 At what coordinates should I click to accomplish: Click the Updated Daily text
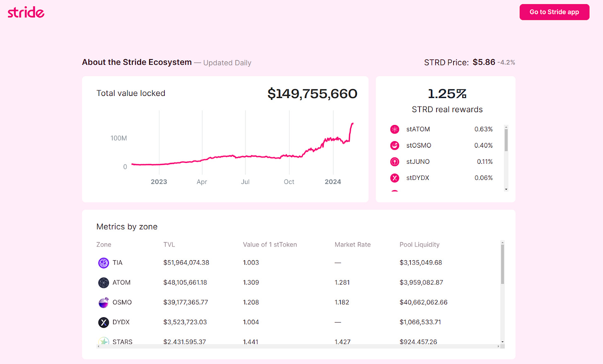pos(227,63)
